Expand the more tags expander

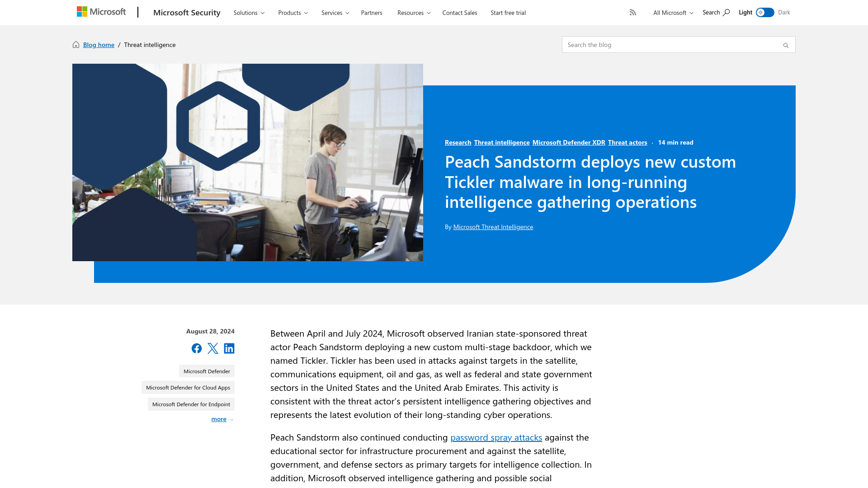[x=222, y=419]
